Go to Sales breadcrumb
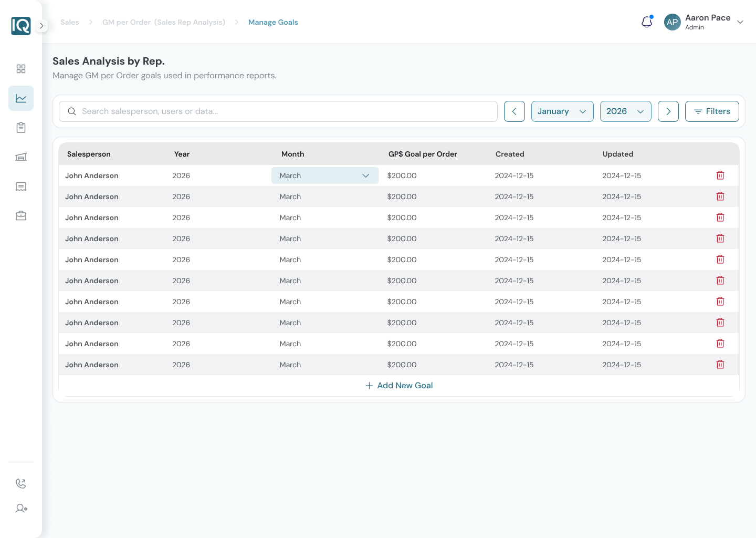This screenshot has width=756, height=538. [x=70, y=22]
